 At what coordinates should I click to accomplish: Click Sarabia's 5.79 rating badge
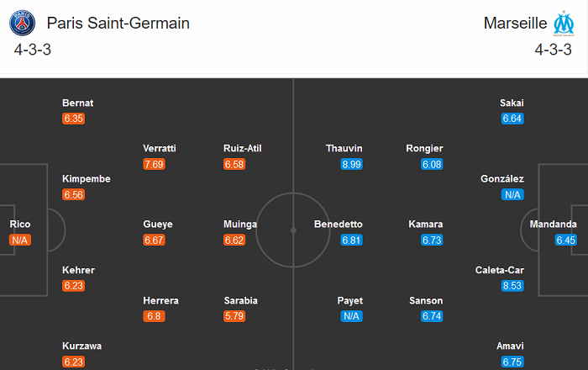point(234,316)
